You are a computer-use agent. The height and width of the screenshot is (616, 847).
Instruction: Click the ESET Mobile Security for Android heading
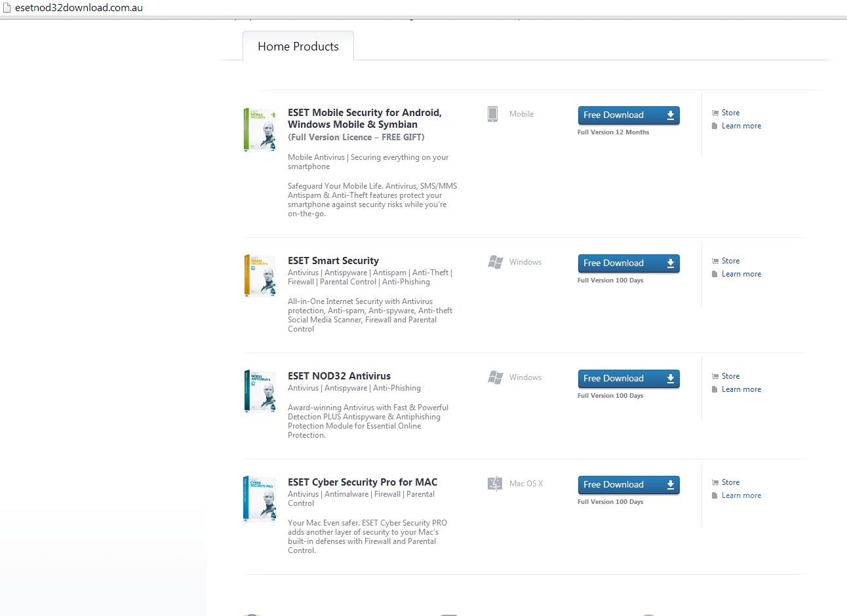coord(364,119)
